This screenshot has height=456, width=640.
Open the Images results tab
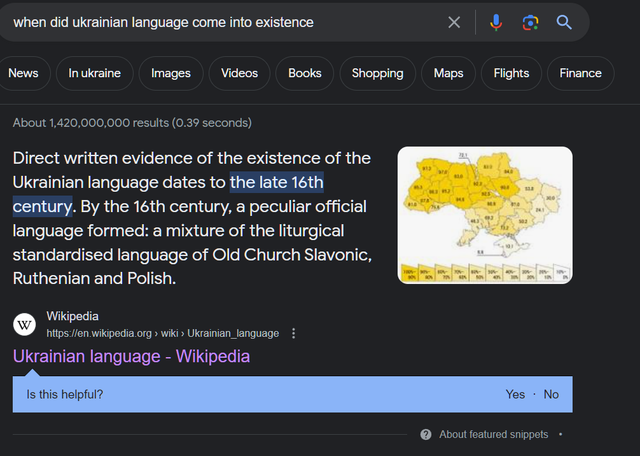point(171,73)
